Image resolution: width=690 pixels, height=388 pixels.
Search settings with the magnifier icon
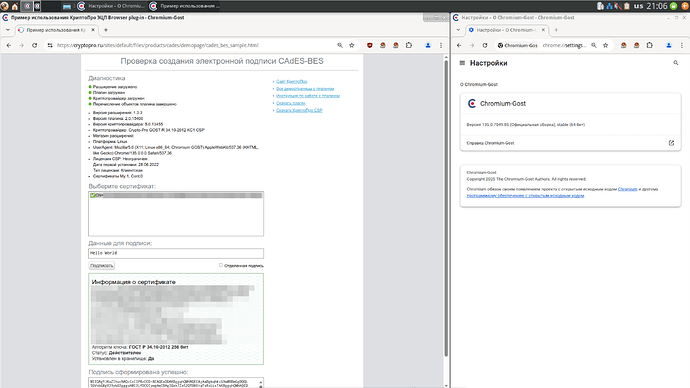pyautogui.click(x=675, y=63)
